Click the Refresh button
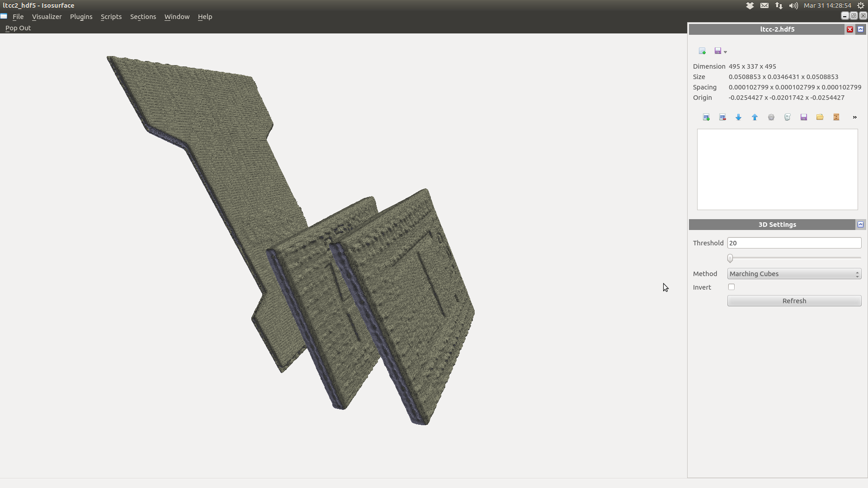The height and width of the screenshot is (488, 868). click(794, 301)
